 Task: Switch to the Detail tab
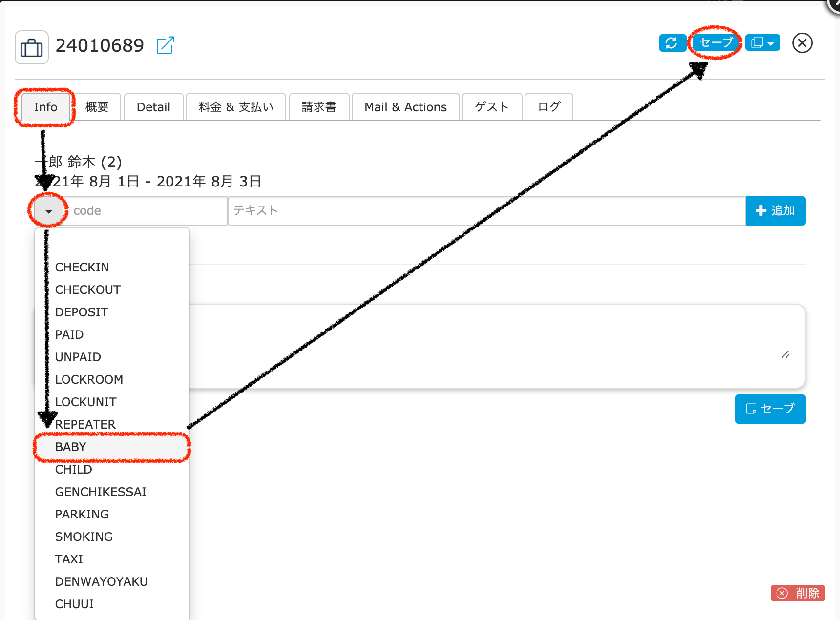point(153,107)
